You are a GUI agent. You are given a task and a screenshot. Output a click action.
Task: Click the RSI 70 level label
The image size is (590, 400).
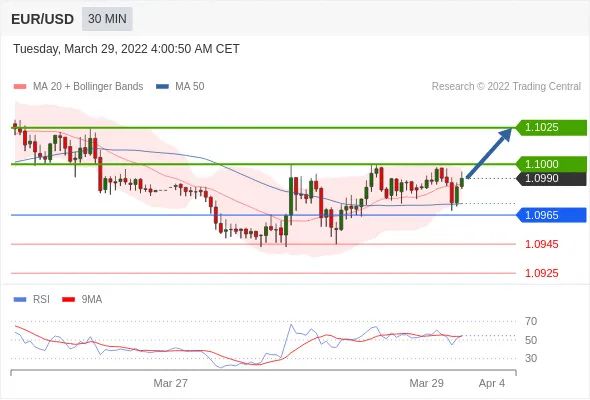pyautogui.click(x=531, y=321)
